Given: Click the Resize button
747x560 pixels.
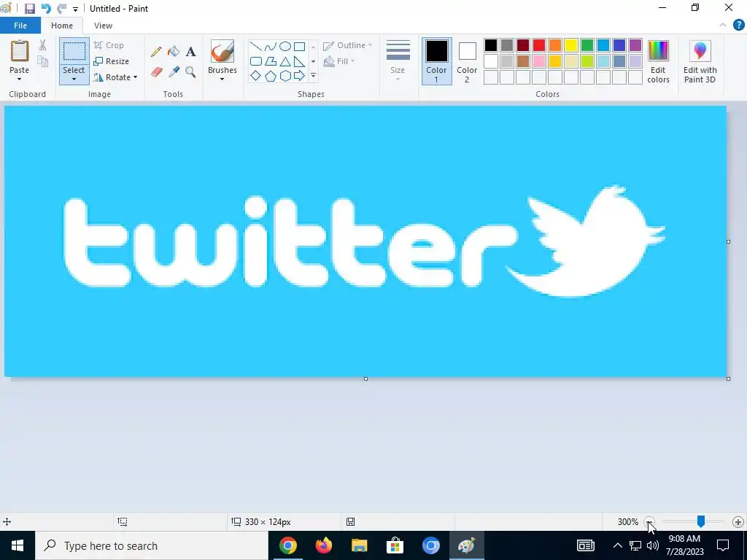Looking at the screenshot, I should [x=112, y=61].
